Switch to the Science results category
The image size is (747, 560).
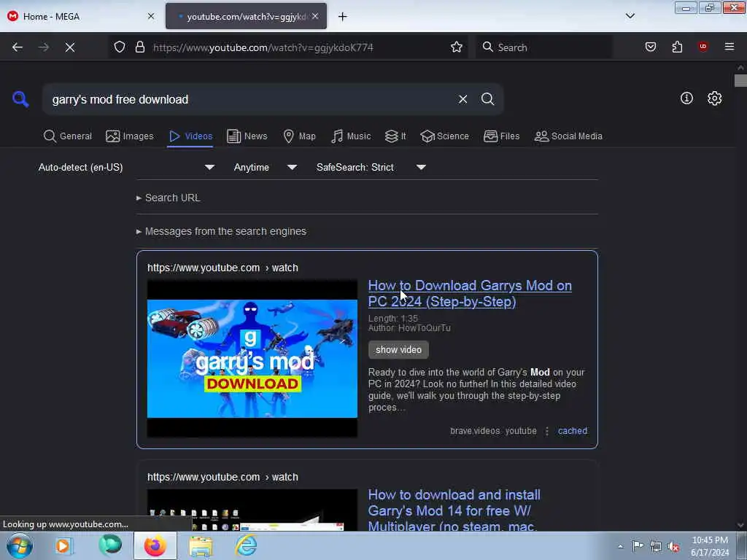444,136
